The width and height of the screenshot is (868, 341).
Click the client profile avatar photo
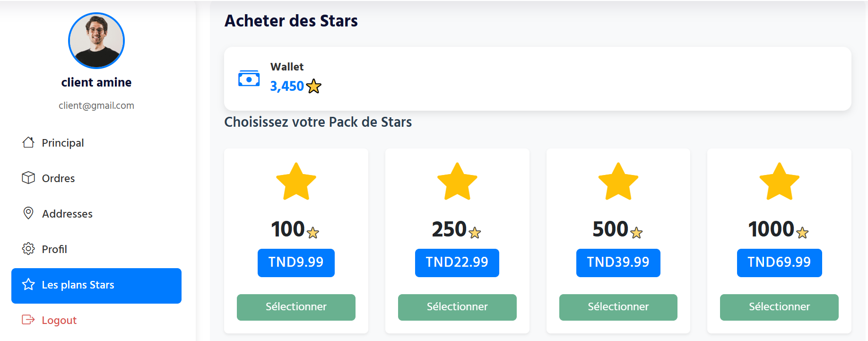click(x=96, y=41)
